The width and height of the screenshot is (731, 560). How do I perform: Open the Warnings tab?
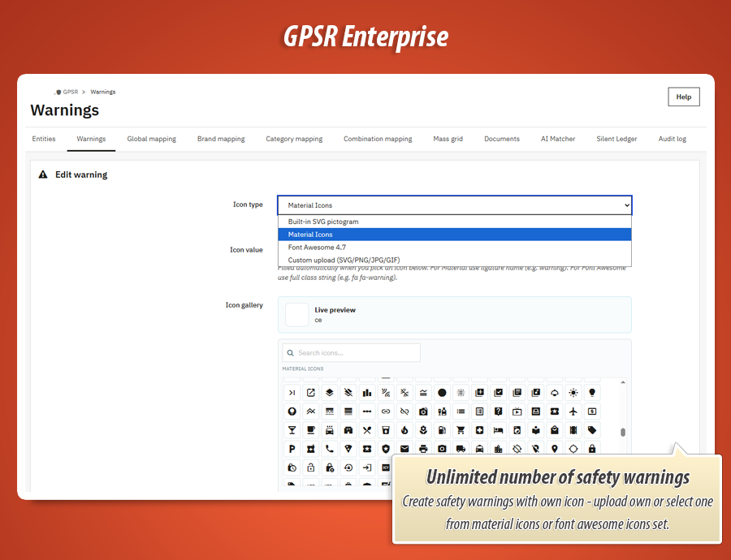tap(91, 139)
